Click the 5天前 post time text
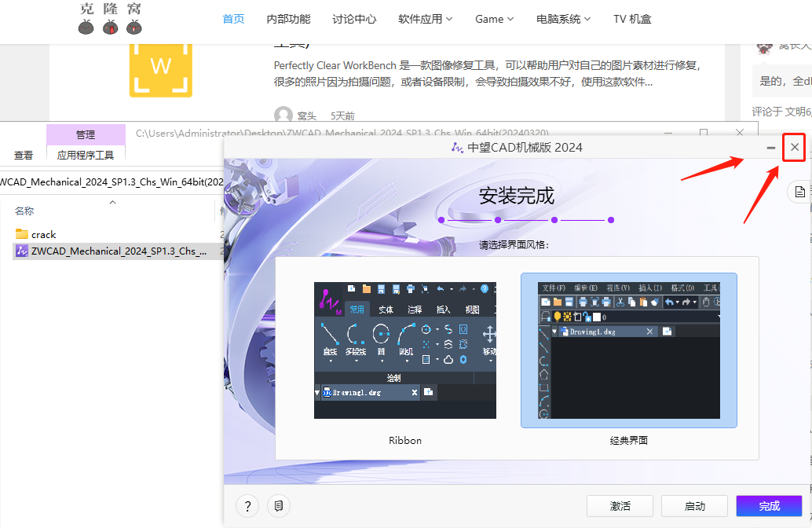The height and width of the screenshot is (528, 812). coord(342,116)
